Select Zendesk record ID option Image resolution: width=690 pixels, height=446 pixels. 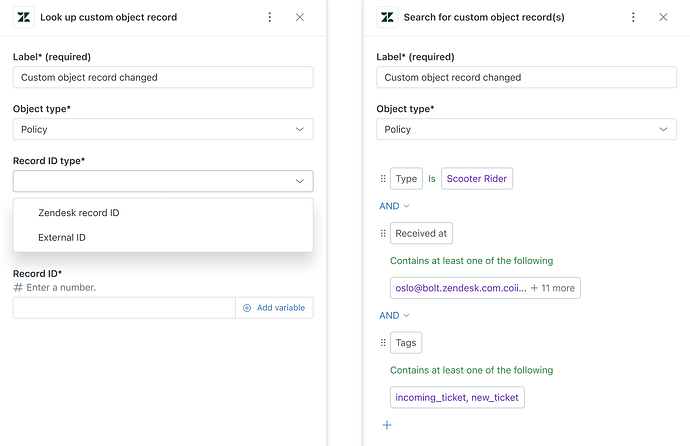pyautogui.click(x=163, y=213)
